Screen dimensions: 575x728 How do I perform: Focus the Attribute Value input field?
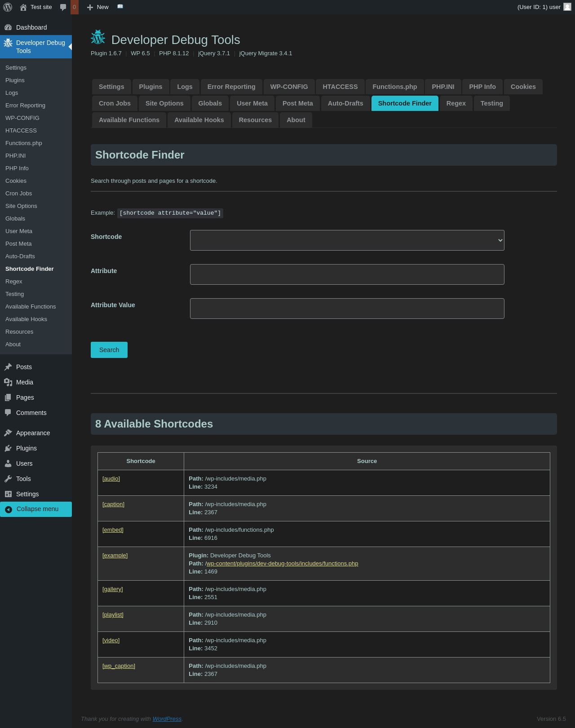[x=347, y=309]
